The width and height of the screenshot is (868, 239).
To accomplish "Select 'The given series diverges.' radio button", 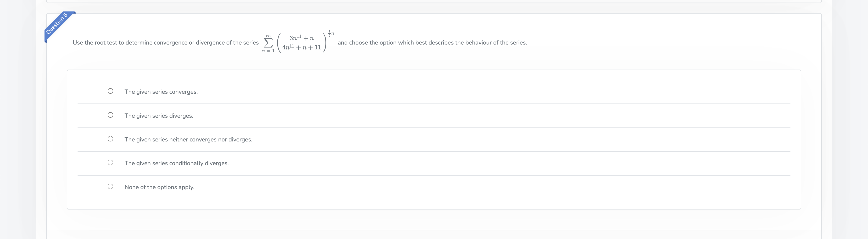I will 110,114.
